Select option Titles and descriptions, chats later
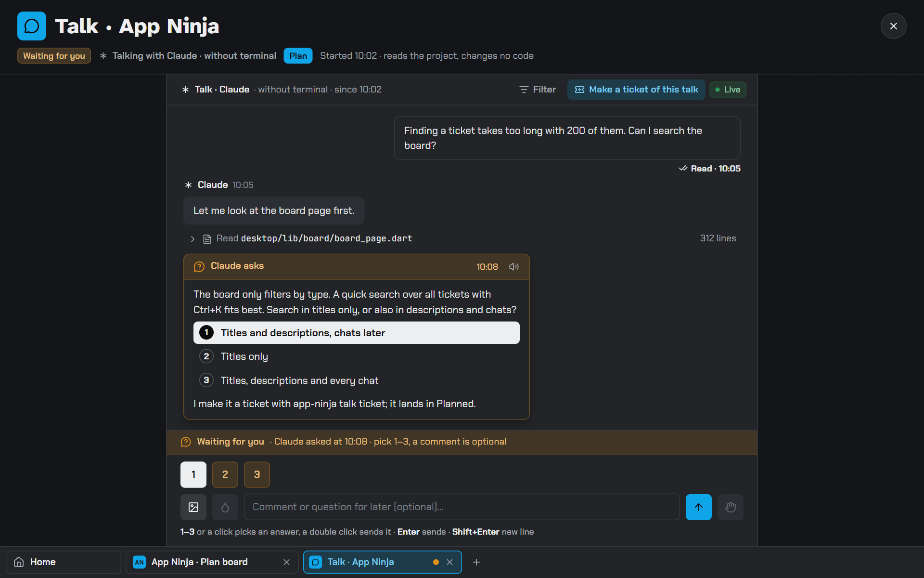Viewport: 924px width, 578px height. (x=357, y=333)
